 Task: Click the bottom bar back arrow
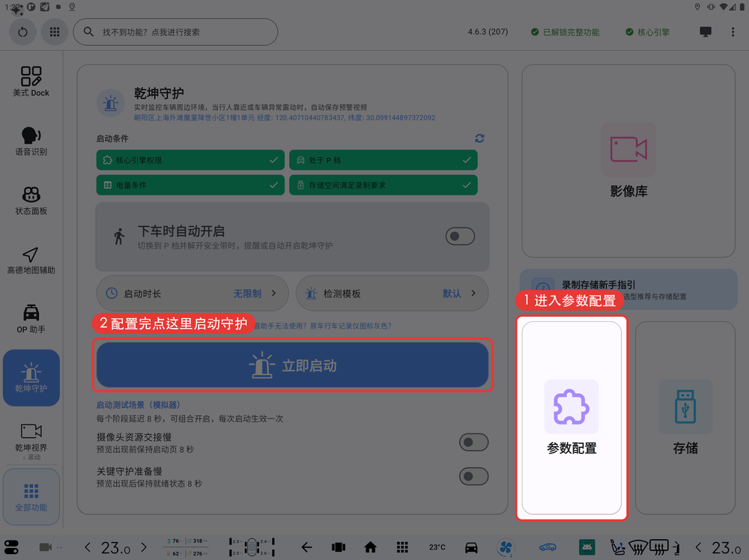click(306, 547)
